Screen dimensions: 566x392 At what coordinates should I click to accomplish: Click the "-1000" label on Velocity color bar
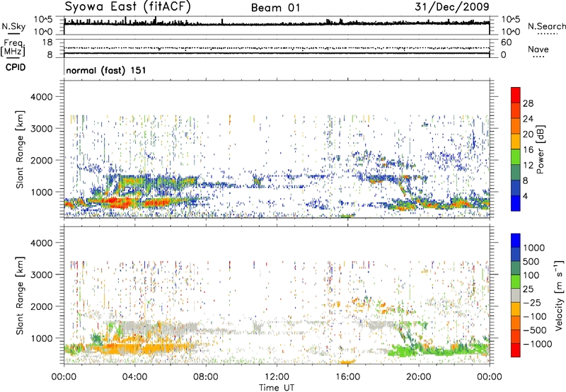[x=537, y=344]
